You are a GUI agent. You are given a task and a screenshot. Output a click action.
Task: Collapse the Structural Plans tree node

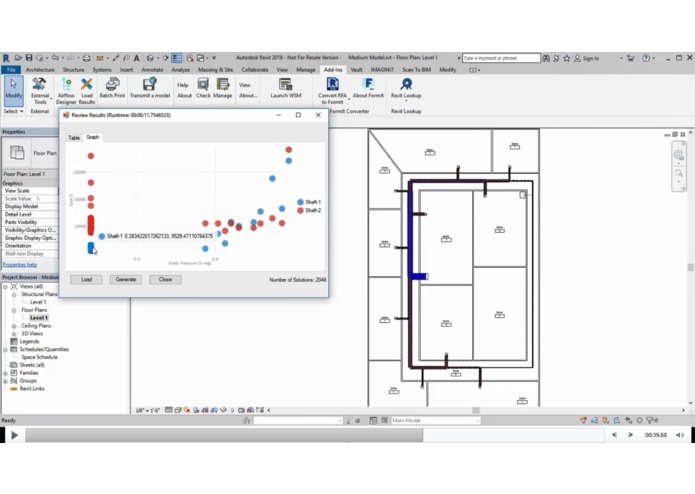click(x=14, y=294)
